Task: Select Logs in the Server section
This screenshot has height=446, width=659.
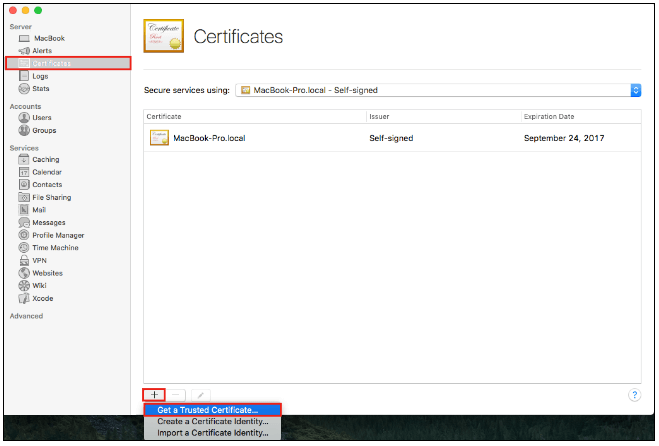Action: [x=39, y=76]
